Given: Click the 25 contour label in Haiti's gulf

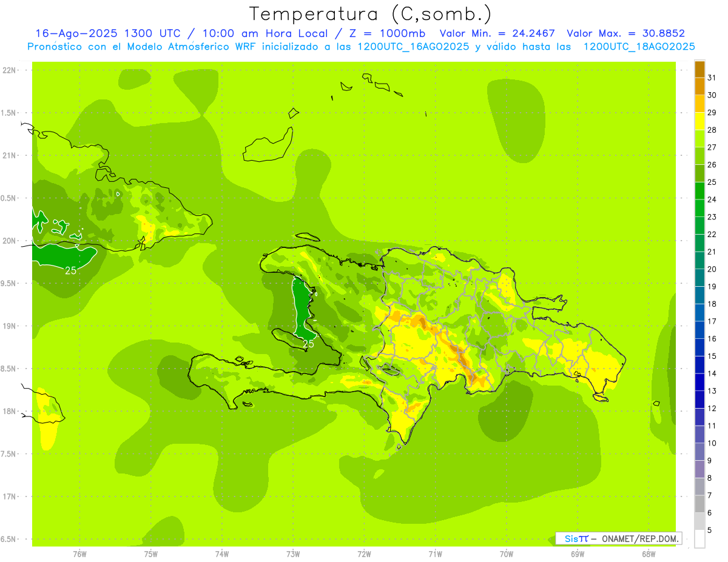Looking at the screenshot, I should (x=308, y=344).
